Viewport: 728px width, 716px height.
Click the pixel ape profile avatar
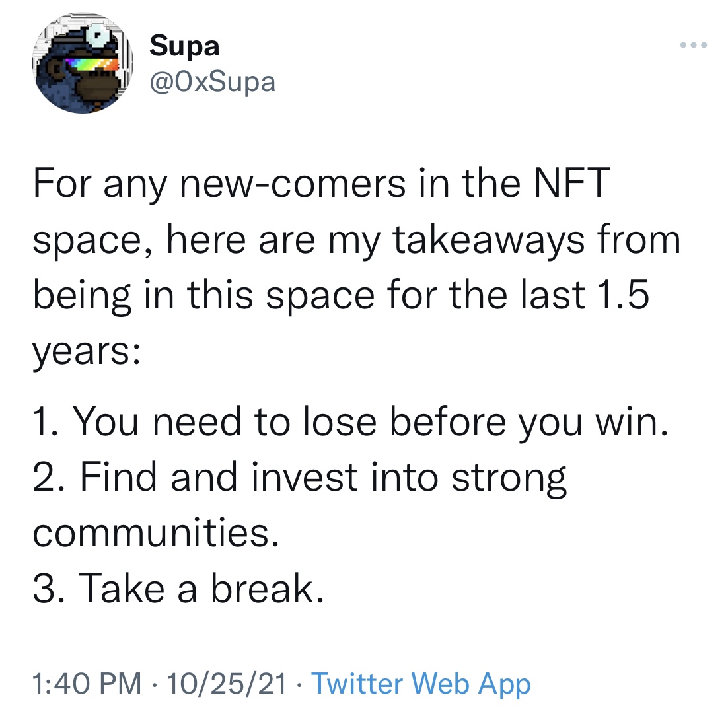[83, 63]
